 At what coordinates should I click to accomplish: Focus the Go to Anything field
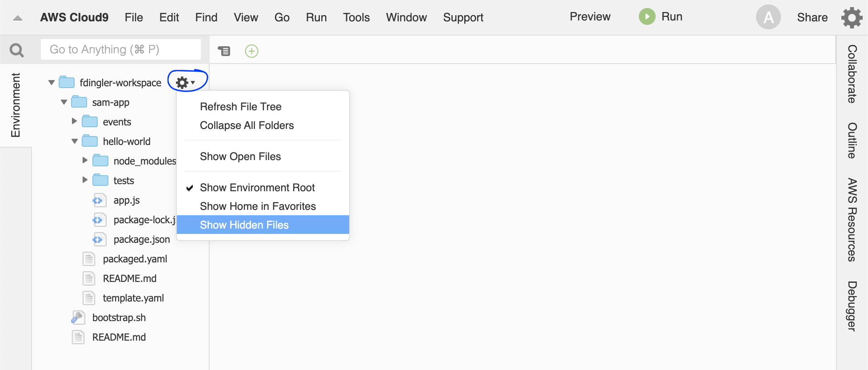pyautogui.click(x=121, y=49)
